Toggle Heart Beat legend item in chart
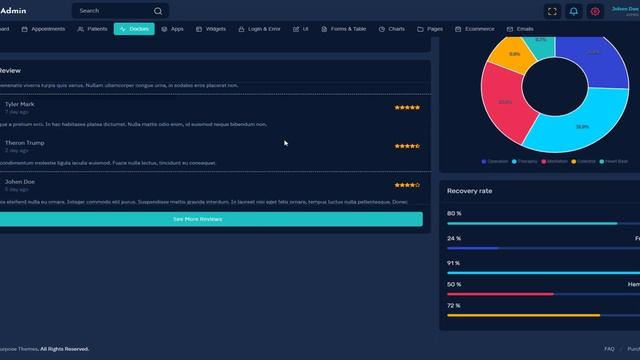 [x=613, y=162]
